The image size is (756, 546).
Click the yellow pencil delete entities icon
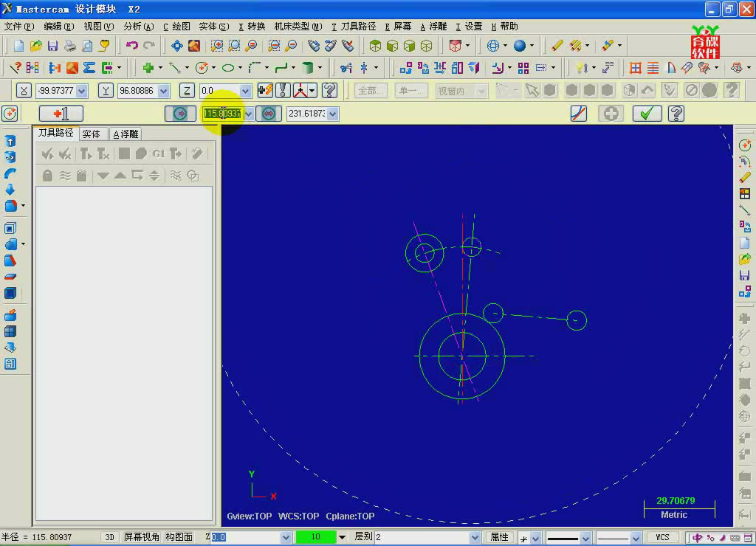pos(557,46)
